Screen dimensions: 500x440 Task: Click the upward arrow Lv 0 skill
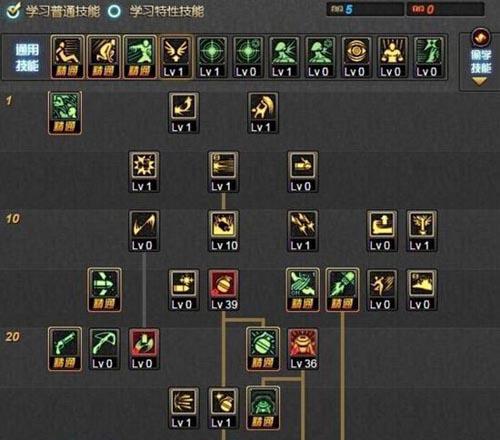tap(382, 231)
